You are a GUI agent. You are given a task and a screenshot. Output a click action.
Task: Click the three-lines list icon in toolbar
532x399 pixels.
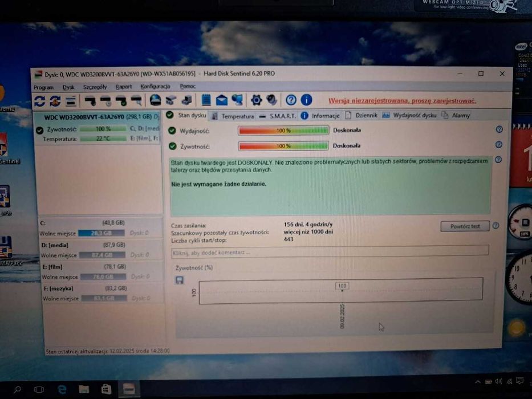point(71,101)
